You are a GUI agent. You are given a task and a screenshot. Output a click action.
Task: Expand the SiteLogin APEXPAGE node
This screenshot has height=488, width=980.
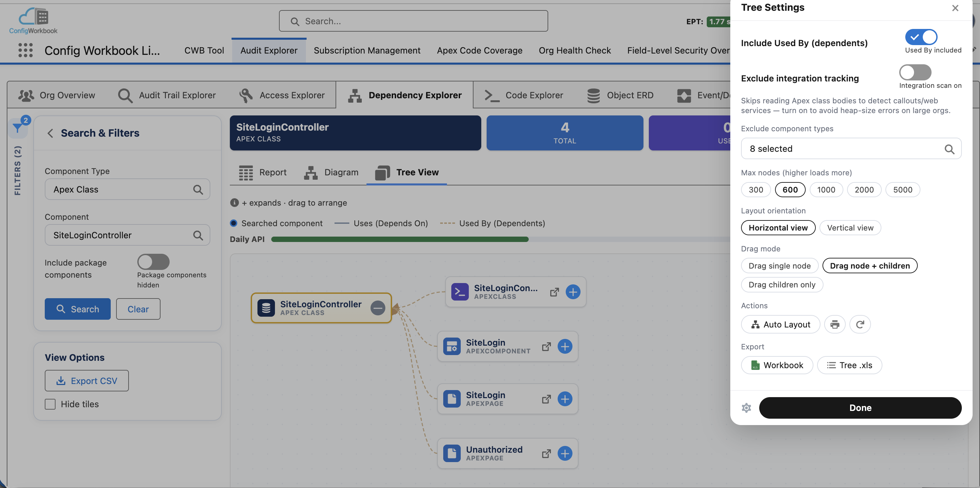tap(565, 398)
